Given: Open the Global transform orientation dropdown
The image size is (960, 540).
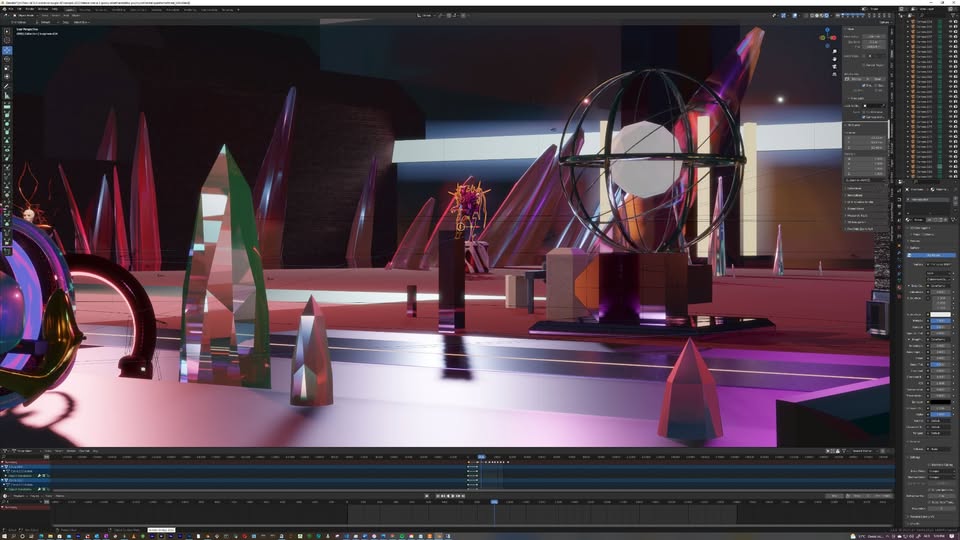Looking at the screenshot, I should 425,15.
